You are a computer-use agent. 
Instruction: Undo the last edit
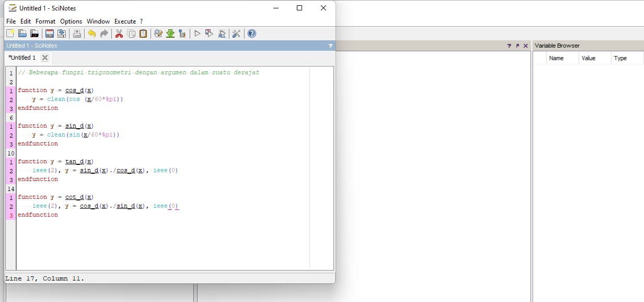tap(92, 33)
